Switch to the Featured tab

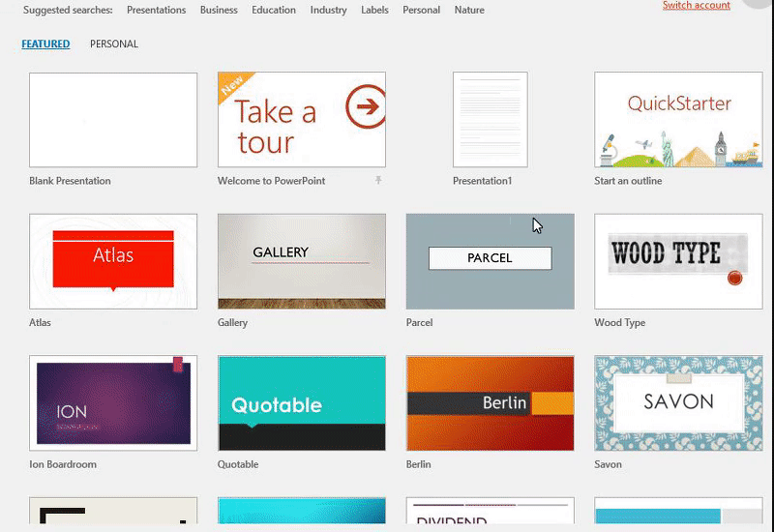pos(45,44)
